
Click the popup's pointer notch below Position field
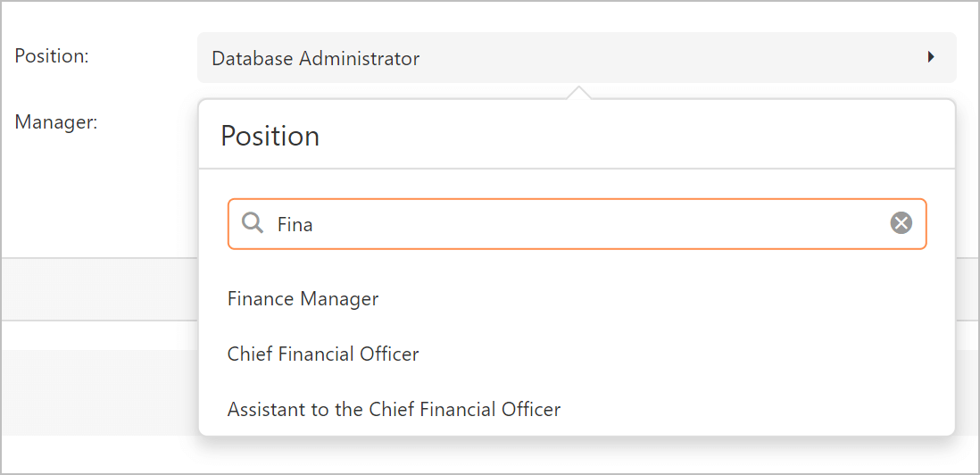(578, 92)
